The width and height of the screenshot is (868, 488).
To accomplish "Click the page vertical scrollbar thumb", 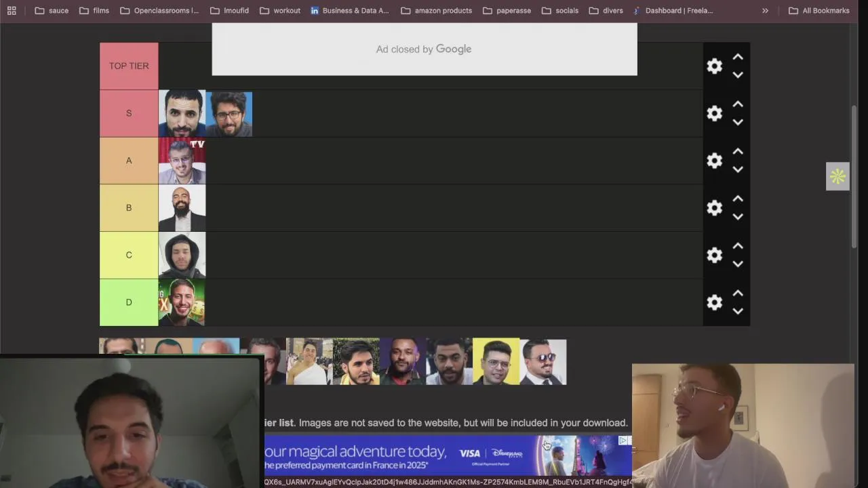I will coord(854,176).
